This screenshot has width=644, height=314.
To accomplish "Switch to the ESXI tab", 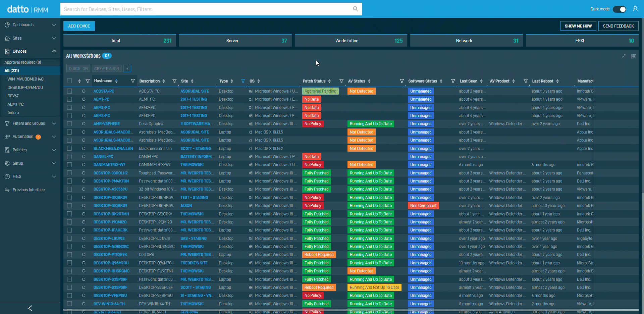I will [x=582, y=41].
